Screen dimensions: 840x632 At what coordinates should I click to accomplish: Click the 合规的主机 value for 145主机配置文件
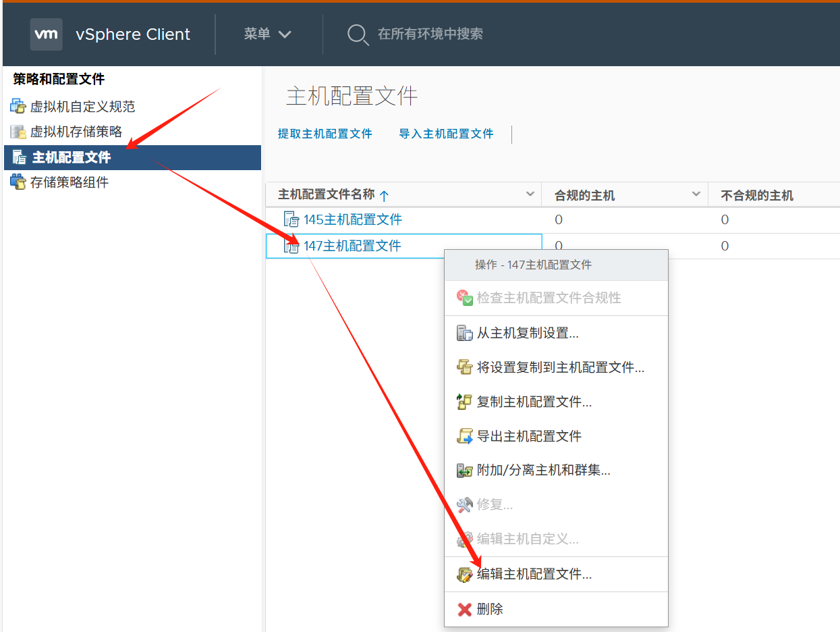pos(559,219)
